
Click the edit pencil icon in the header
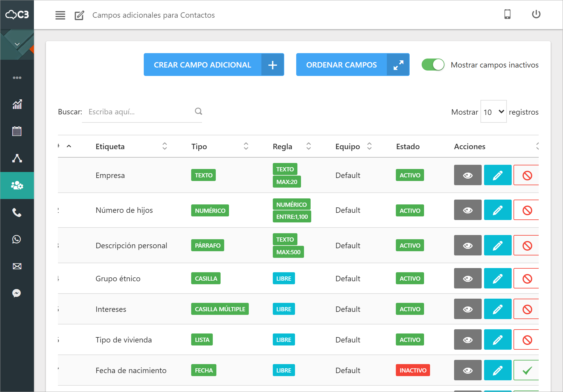79,15
